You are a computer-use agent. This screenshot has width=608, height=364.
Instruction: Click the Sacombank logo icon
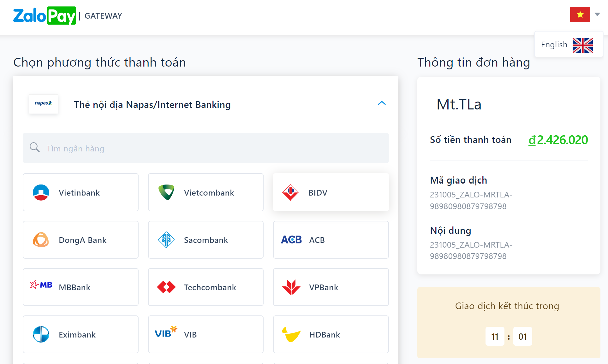tap(166, 240)
